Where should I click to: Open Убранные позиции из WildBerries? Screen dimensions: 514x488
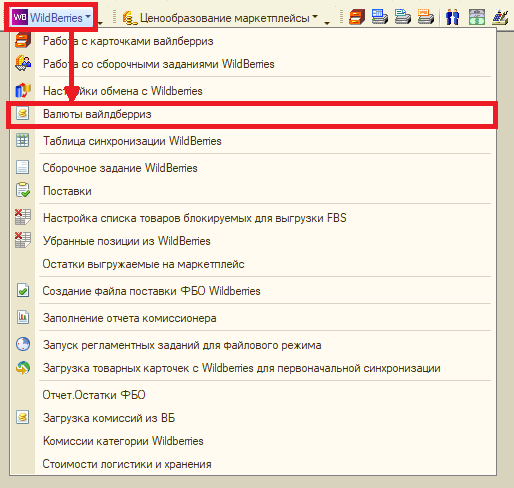tap(252, 241)
